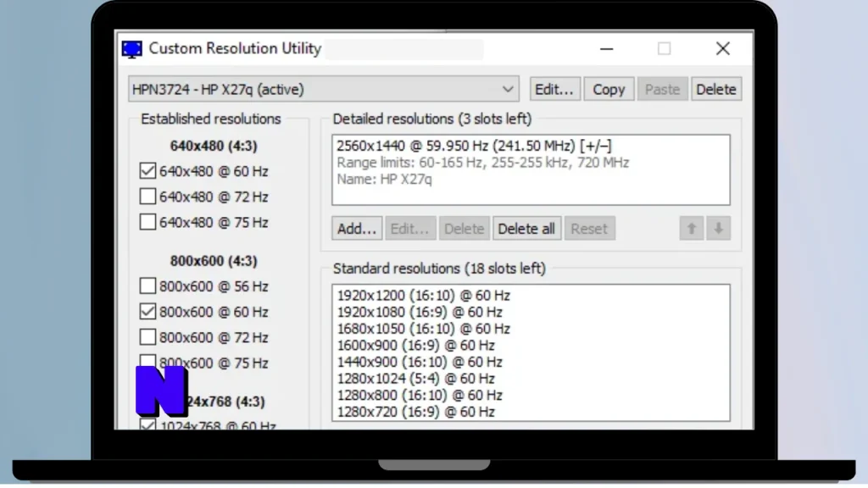Select 1920x1080 (16:9) @ 60 Hz
This screenshot has height=488, width=868.
pos(420,312)
